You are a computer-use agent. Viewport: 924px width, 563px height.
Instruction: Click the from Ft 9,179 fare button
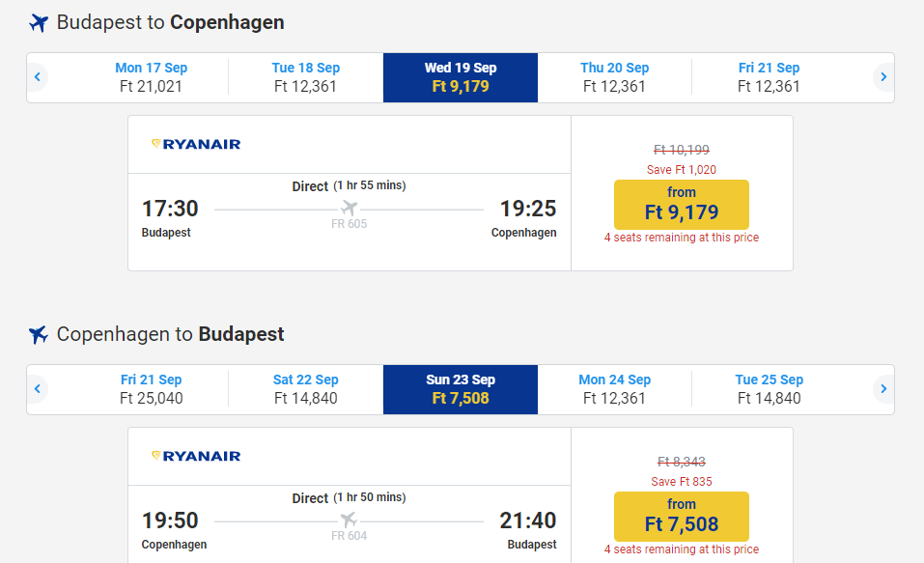pyautogui.click(x=682, y=204)
